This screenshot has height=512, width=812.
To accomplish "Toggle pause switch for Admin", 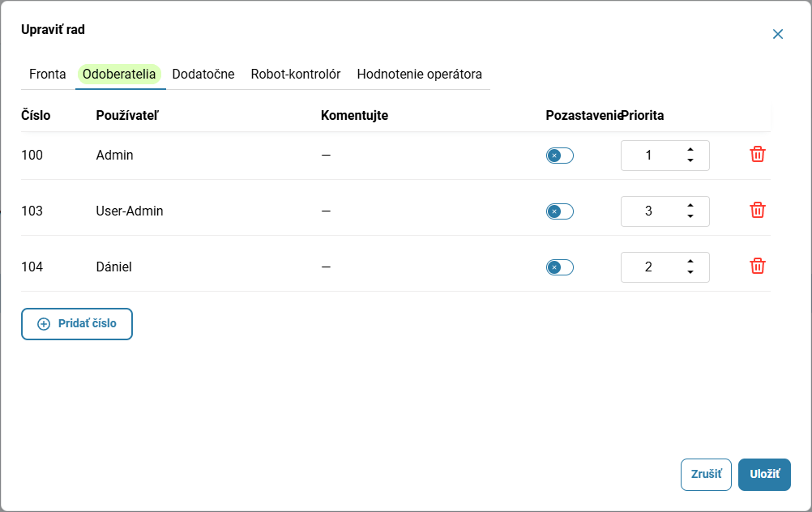I will tap(560, 156).
